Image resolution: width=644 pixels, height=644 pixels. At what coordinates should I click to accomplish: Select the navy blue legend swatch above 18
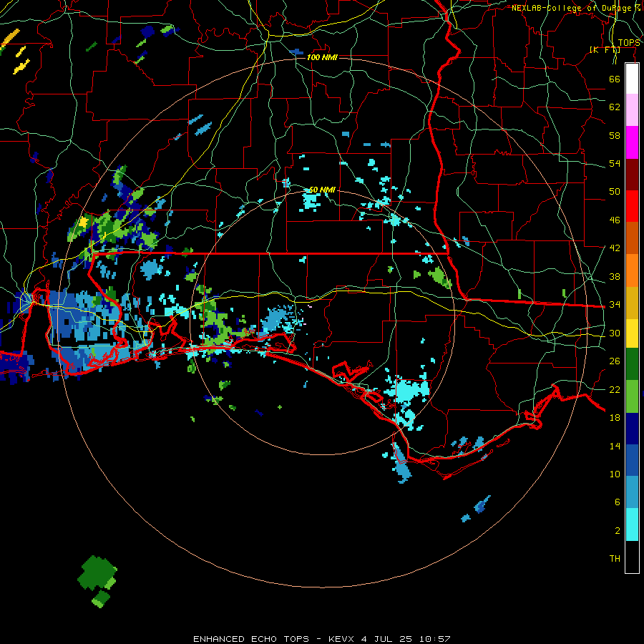click(x=632, y=429)
